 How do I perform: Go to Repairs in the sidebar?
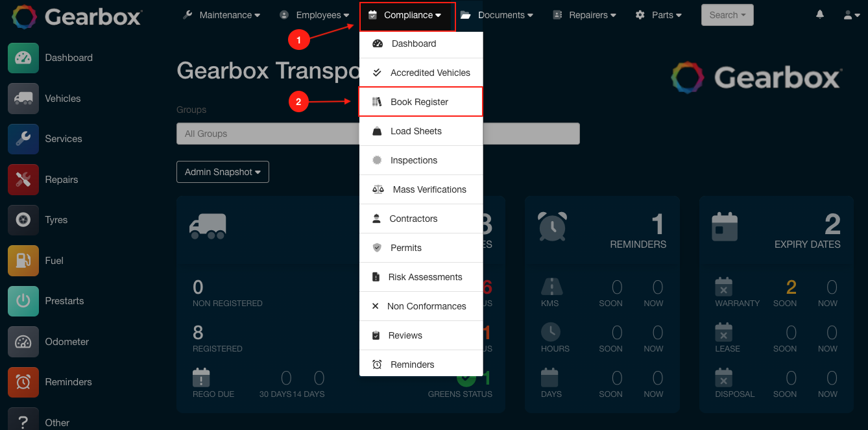(62, 180)
